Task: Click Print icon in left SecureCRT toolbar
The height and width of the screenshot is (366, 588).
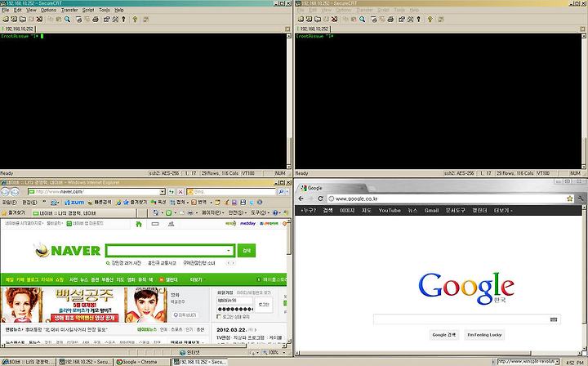Action: click(x=96, y=19)
